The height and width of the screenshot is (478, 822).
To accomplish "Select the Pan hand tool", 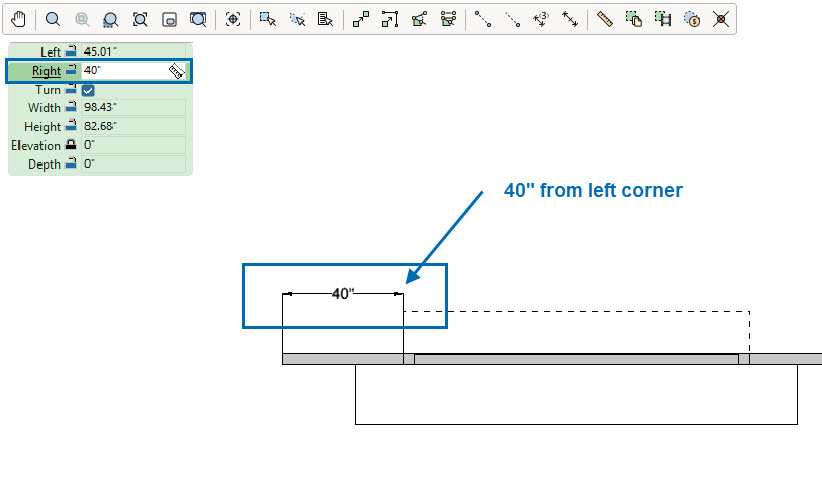I will click(18, 19).
